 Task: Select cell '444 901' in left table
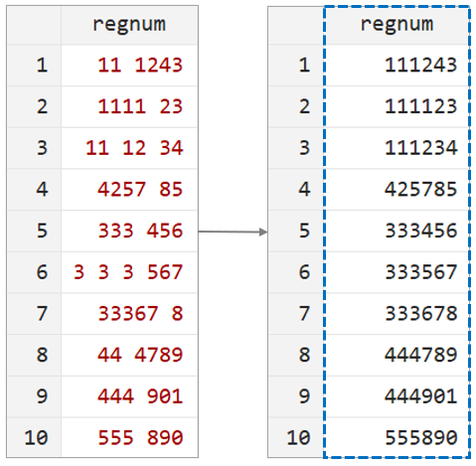coord(129,396)
